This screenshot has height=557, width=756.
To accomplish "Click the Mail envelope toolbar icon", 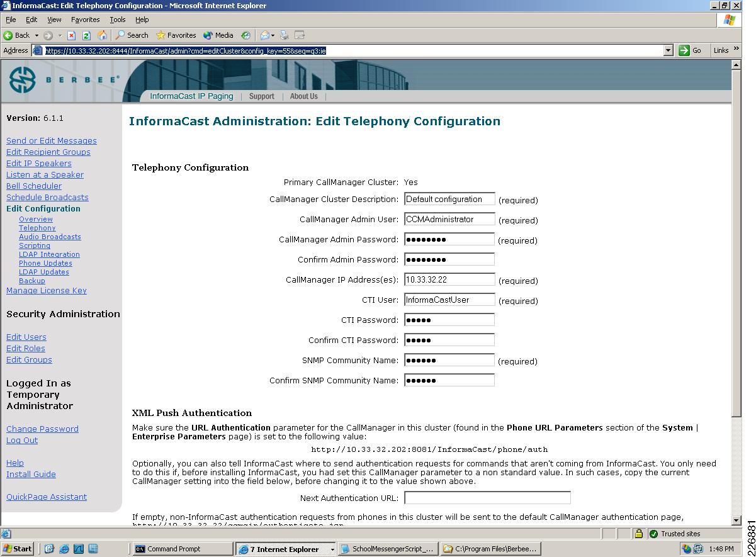I will pyautogui.click(x=264, y=35).
